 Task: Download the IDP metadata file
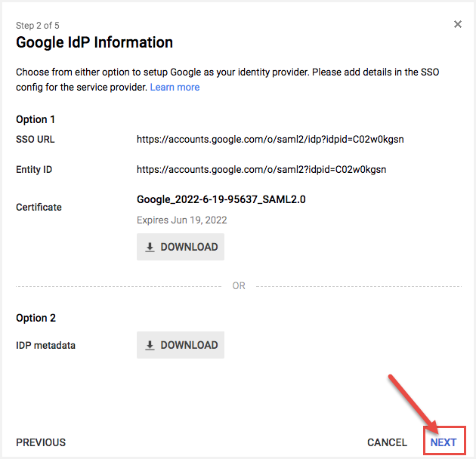(181, 345)
